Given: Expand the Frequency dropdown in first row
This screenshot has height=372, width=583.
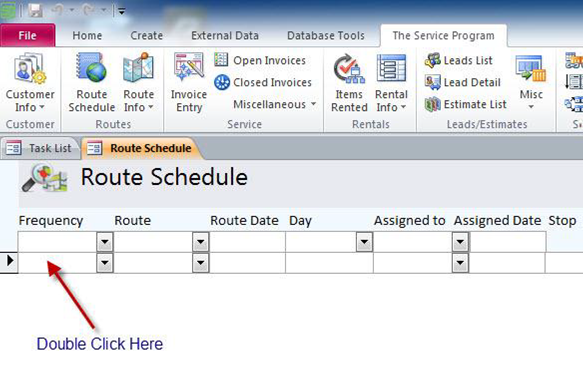Looking at the screenshot, I should coord(105,242).
